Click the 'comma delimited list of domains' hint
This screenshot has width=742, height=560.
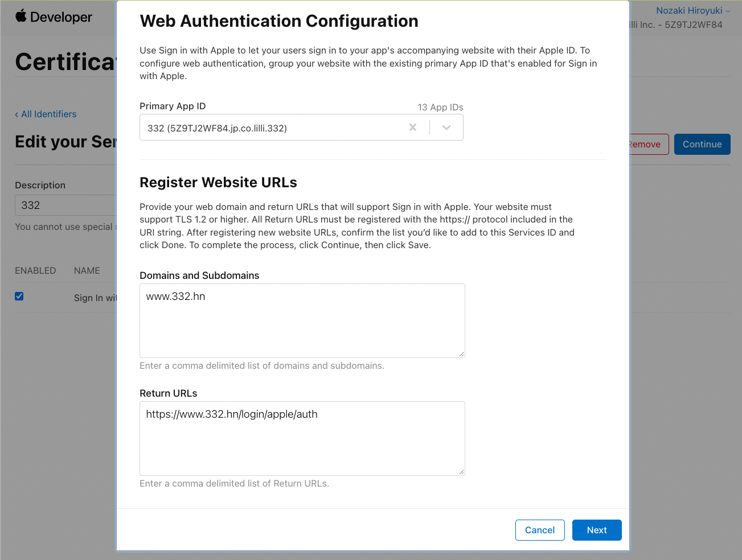point(262,365)
